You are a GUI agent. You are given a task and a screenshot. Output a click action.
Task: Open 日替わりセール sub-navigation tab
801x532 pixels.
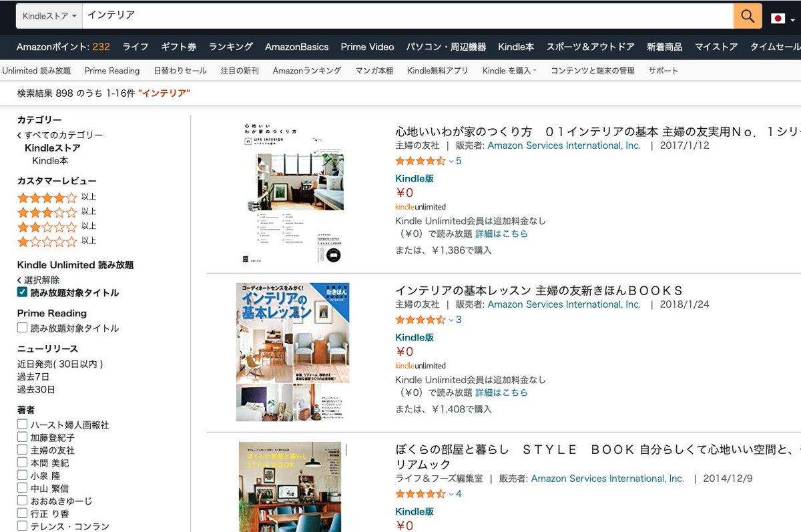pos(180,71)
